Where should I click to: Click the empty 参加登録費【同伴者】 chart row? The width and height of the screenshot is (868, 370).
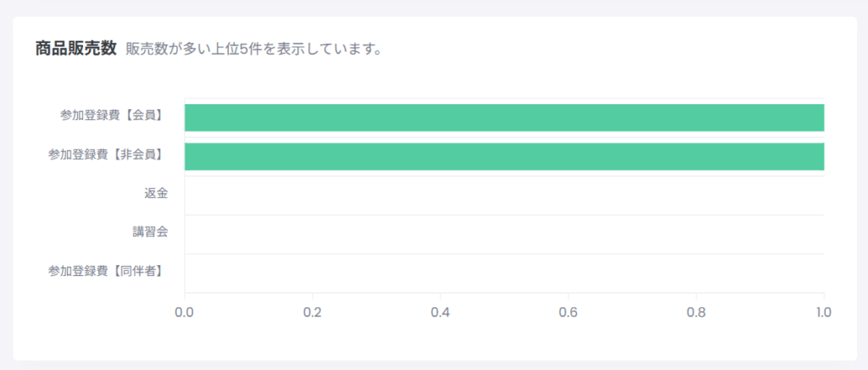click(504, 273)
